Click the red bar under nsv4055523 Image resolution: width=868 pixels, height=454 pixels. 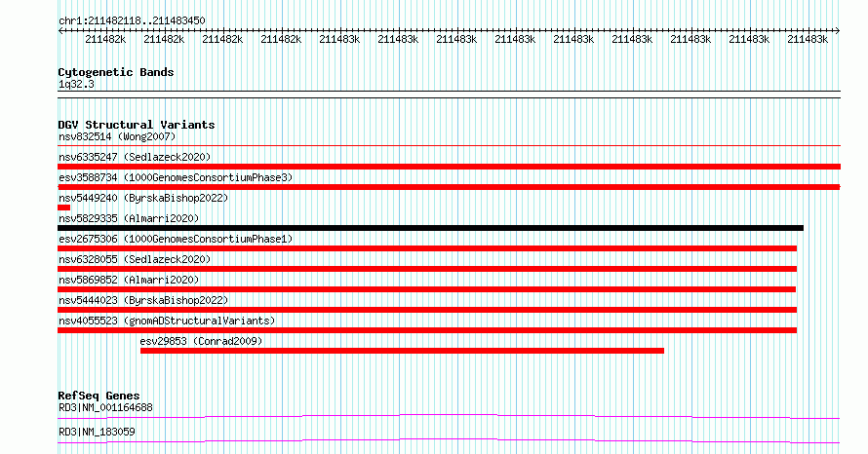[x=427, y=330]
